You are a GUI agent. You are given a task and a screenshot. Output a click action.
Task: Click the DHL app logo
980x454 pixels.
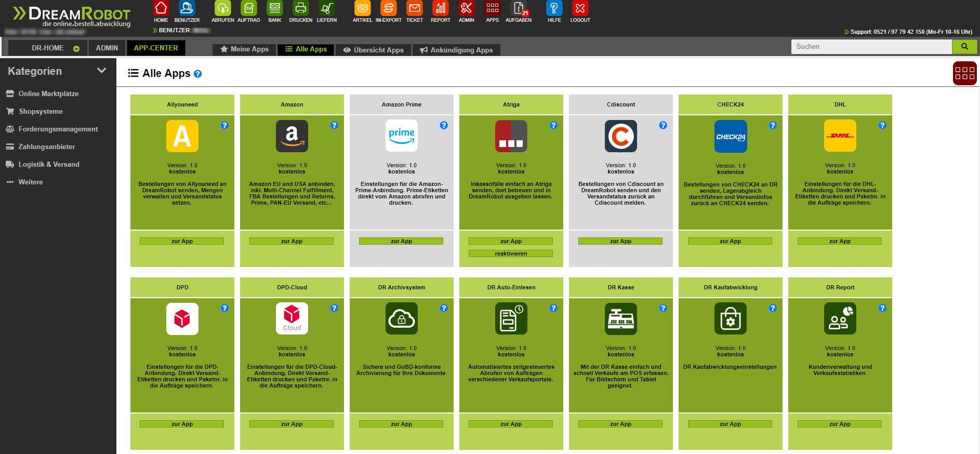click(x=840, y=136)
